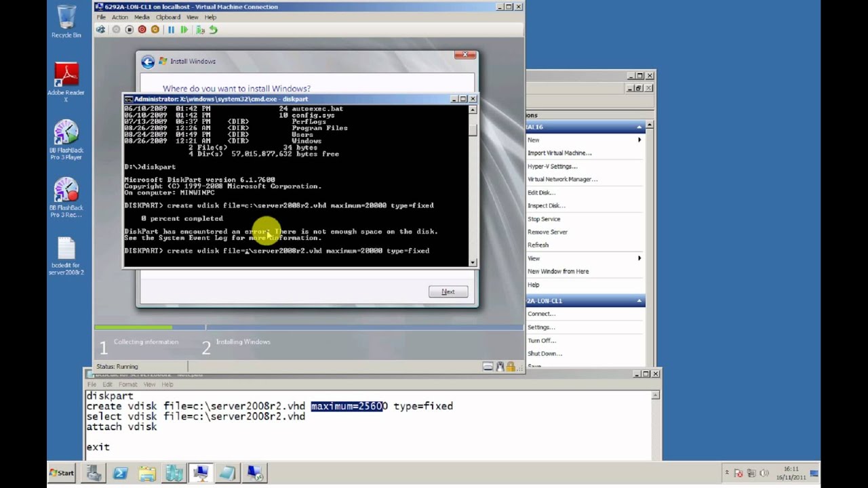Click Refresh in Actions pane
Screen dimensions: 868x488
click(538, 245)
